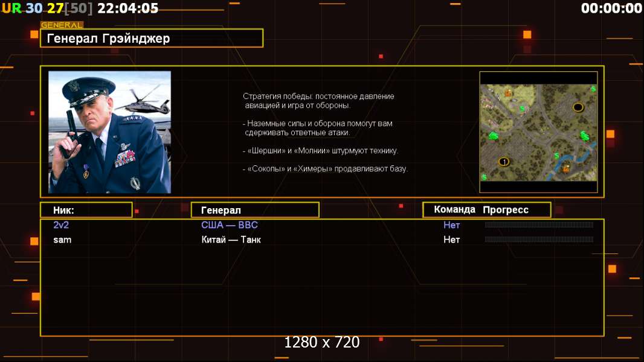The height and width of the screenshot is (362, 644).
Task: Click General Granger's portrait image
Action: pos(110,132)
